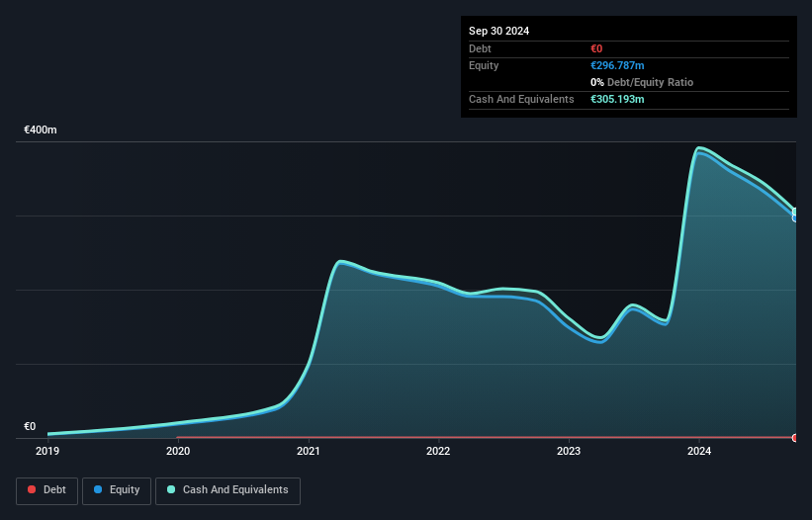Click the teal Cash legend dot

[171, 489]
